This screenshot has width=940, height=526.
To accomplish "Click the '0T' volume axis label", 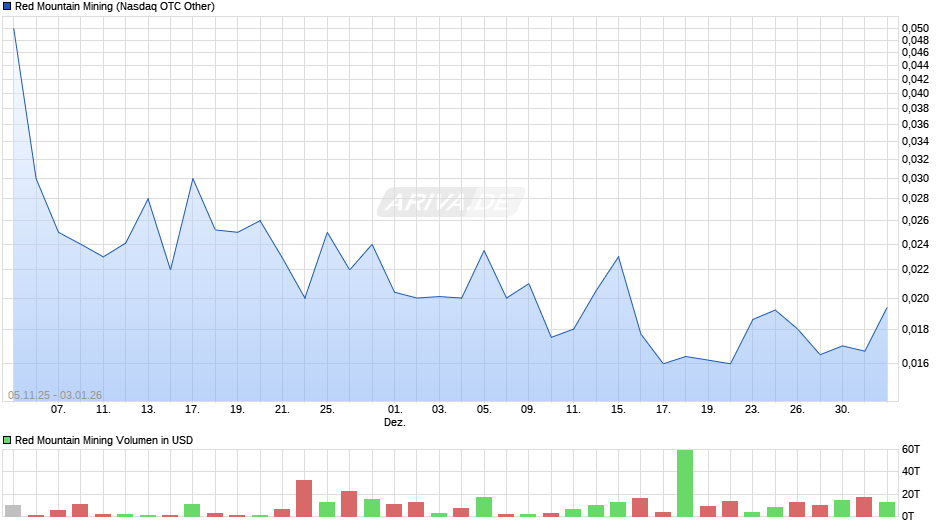I will 908,516.
